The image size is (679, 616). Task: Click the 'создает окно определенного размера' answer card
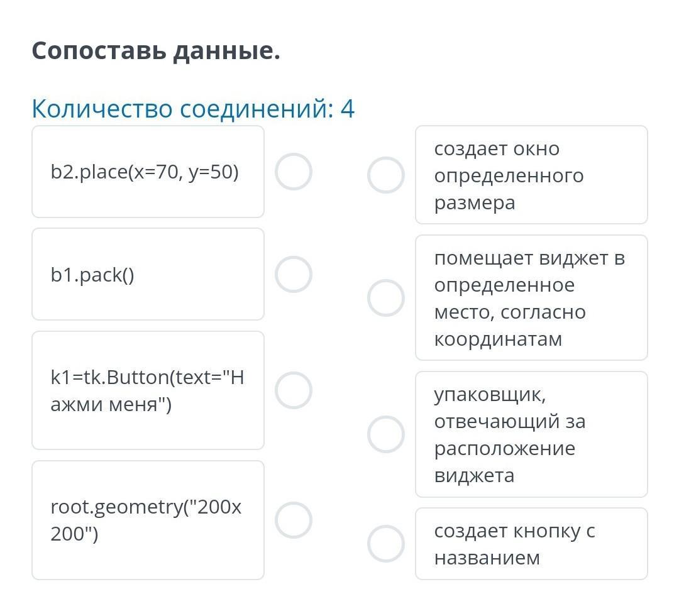(x=531, y=175)
